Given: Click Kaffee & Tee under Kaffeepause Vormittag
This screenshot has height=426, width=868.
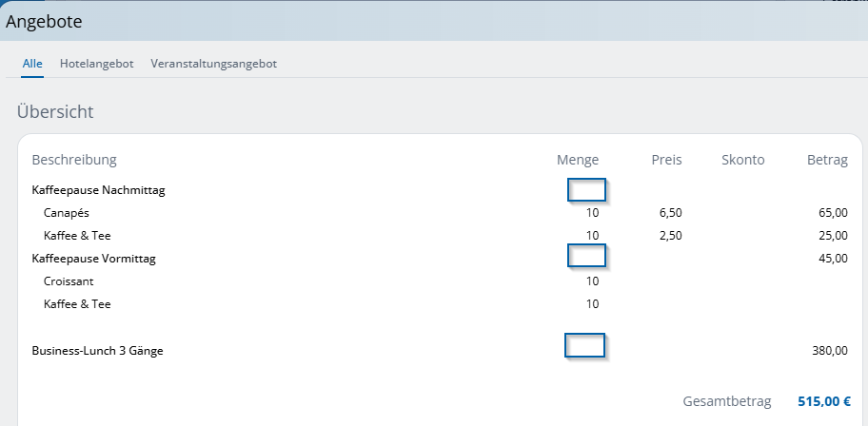Looking at the screenshot, I should coord(77,304).
